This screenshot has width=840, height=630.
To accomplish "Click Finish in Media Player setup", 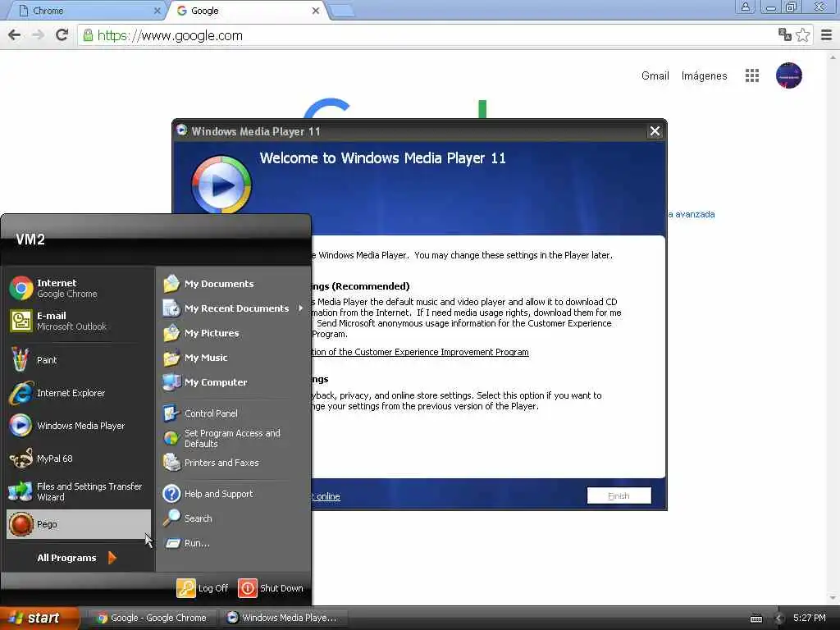I will coord(619,496).
